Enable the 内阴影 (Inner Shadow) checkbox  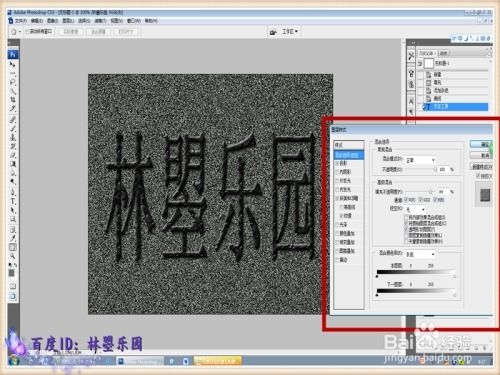tap(337, 172)
